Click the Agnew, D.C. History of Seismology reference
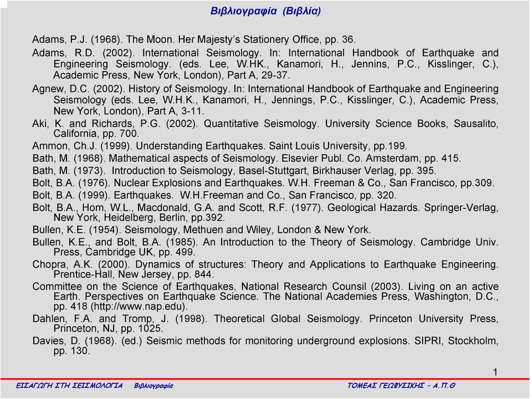Viewport: 532px width, 399px height. pyautogui.click(x=265, y=100)
